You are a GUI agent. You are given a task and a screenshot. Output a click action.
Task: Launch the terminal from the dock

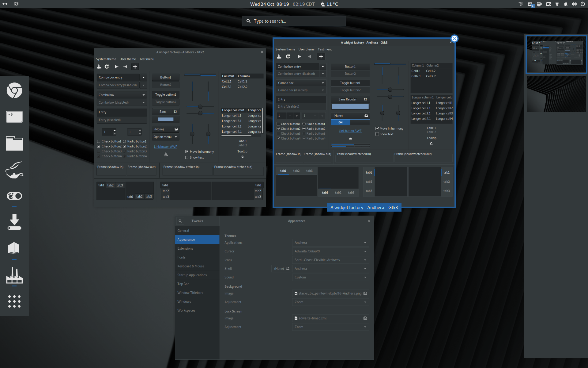pyautogui.click(x=14, y=117)
